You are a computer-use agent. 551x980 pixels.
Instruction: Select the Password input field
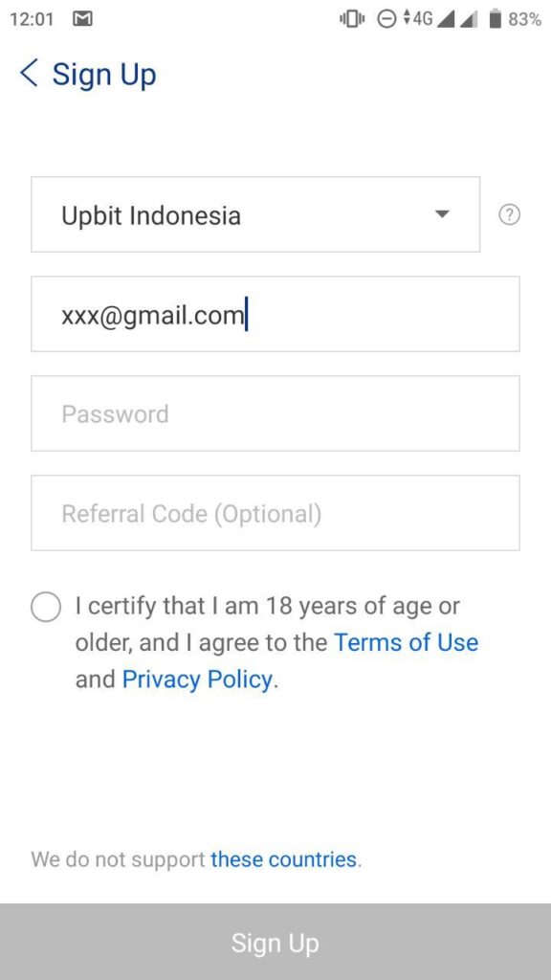275,413
